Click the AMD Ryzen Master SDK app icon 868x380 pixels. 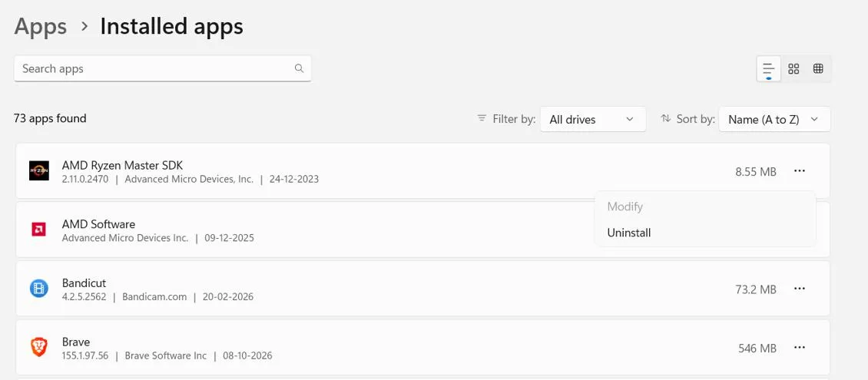click(39, 171)
